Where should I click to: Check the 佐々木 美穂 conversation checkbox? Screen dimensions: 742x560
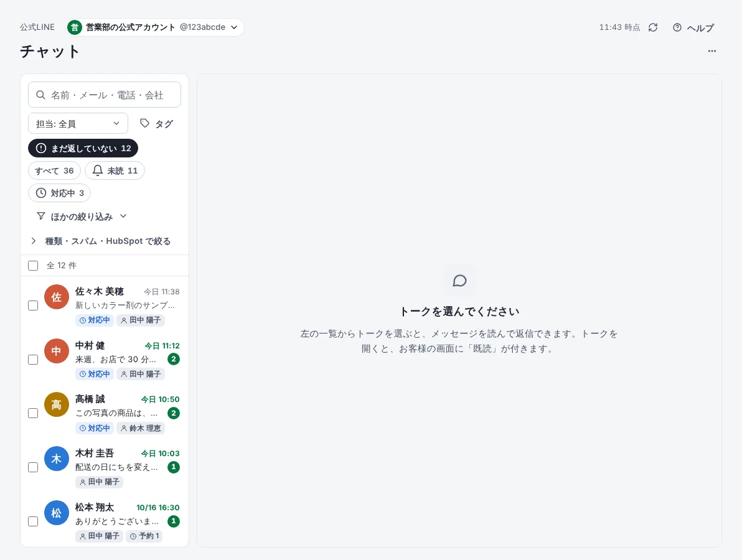33,306
